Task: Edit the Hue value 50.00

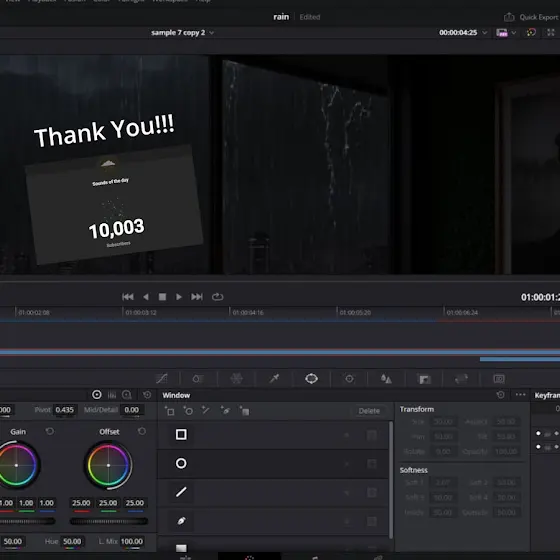Action: pyautogui.click(x=72, y=541)
